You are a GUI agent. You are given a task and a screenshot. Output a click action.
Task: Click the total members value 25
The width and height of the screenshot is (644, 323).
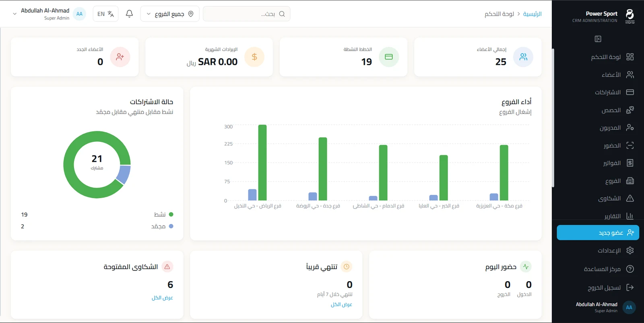coord(501,62)
